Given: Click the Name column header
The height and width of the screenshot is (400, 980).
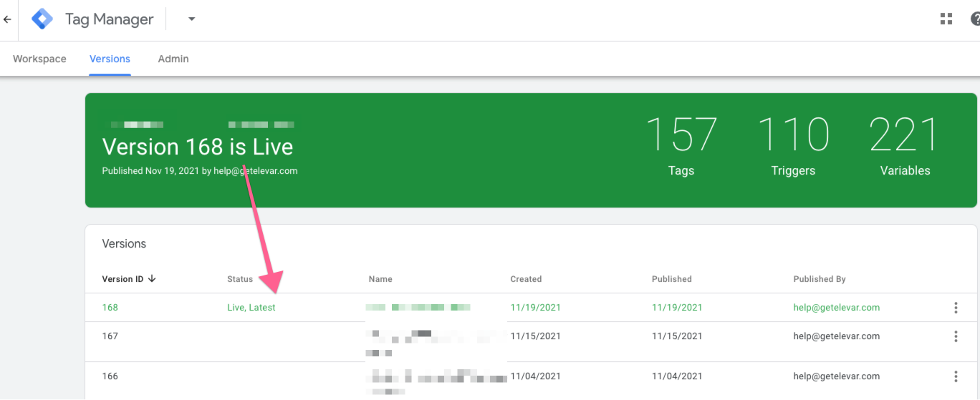Looking at the screenshot, I should click(380, 279).
